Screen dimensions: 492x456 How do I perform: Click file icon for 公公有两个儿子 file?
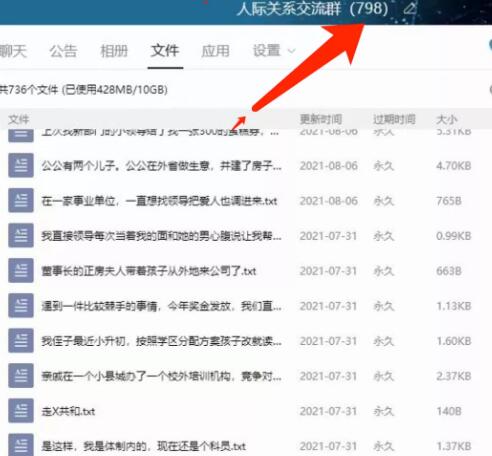[21, 165]
